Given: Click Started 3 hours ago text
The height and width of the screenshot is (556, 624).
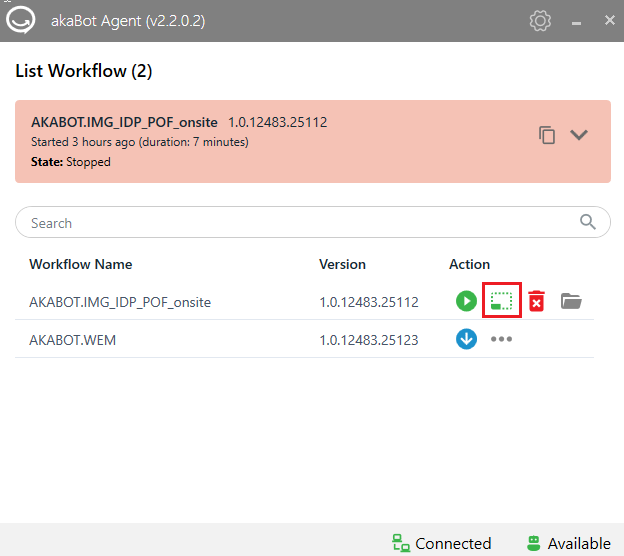Looking at the screenshot, I should (140, 142).
